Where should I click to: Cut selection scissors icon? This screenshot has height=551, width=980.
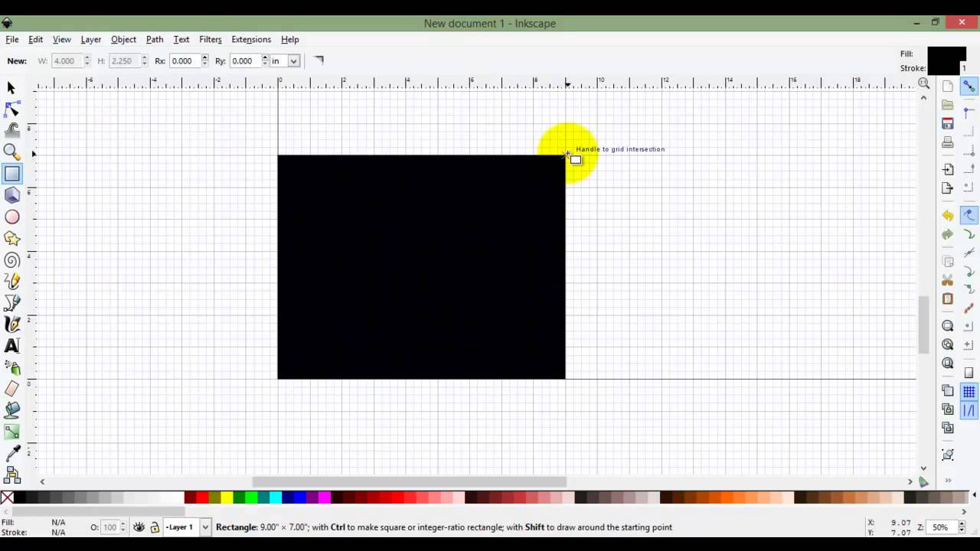[x=948, y=280]
